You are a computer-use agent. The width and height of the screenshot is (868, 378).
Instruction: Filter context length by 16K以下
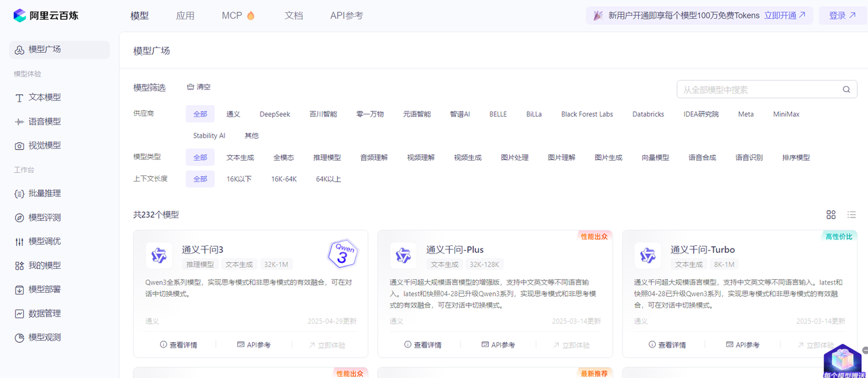(239, 179)
